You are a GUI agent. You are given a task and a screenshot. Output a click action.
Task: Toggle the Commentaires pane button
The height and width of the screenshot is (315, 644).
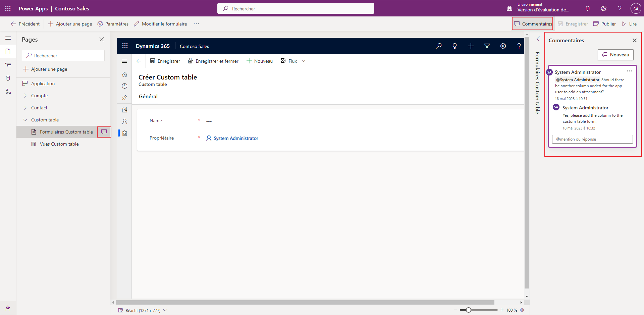(x=533, y=24)
